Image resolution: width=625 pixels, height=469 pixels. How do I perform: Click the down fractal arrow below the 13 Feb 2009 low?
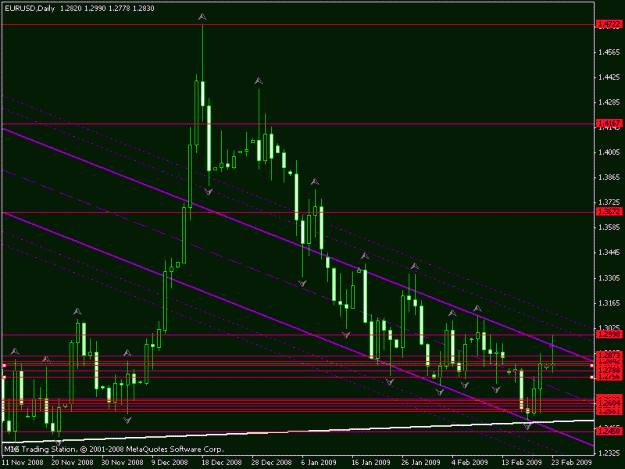[x=527, y=426]
